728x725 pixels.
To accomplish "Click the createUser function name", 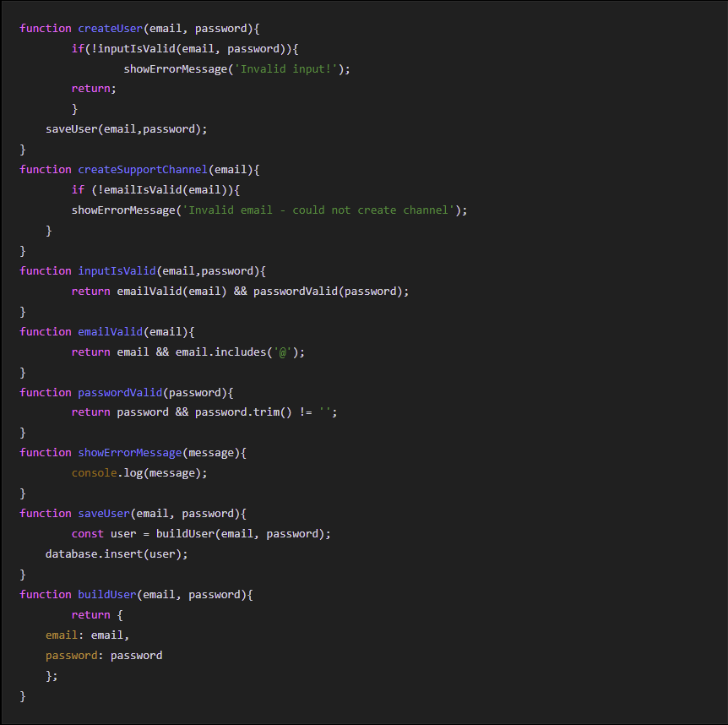I will 111,29.
